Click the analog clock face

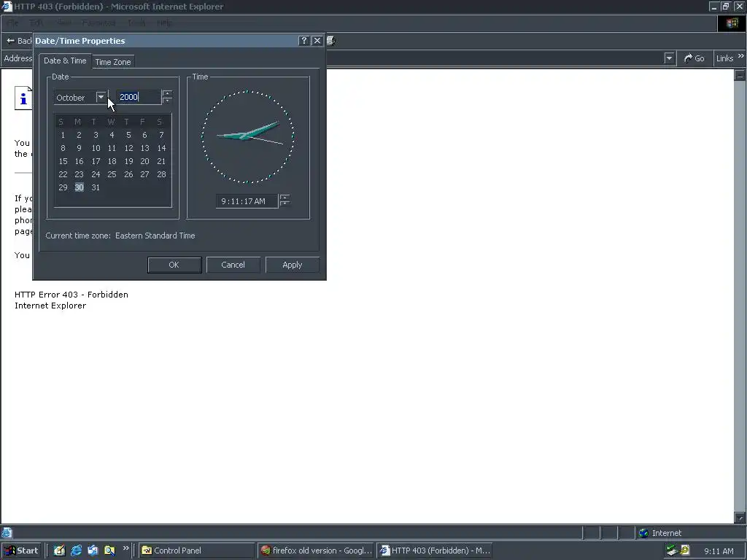[x=248, y=136]
